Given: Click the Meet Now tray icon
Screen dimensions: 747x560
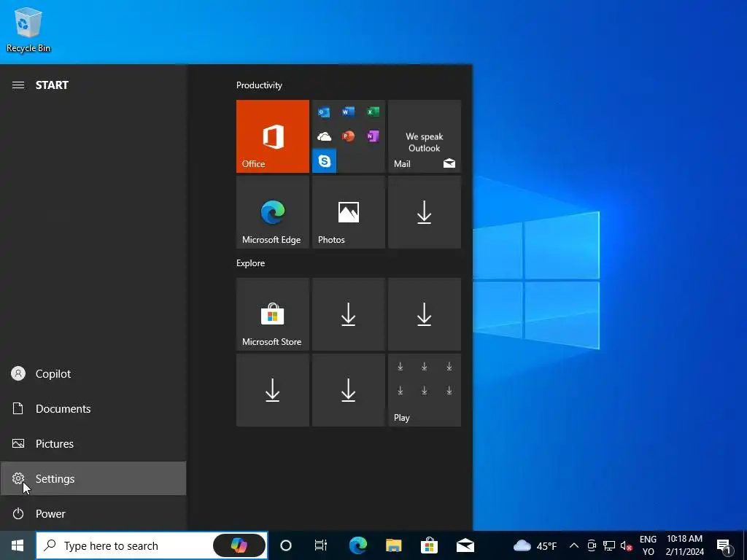Looking at the screenshot, I should [592, 545].
